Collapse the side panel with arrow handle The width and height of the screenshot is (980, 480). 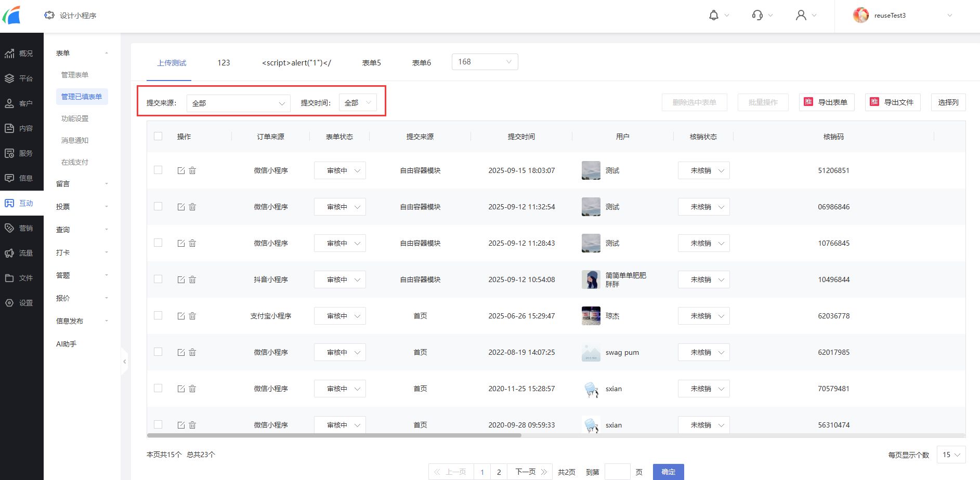click(124, 361)
